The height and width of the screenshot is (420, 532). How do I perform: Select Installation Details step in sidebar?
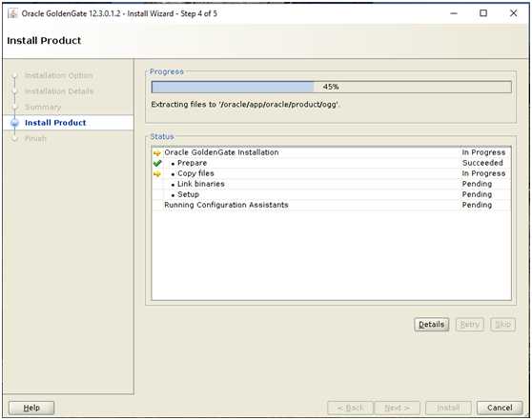click(59, 91)
